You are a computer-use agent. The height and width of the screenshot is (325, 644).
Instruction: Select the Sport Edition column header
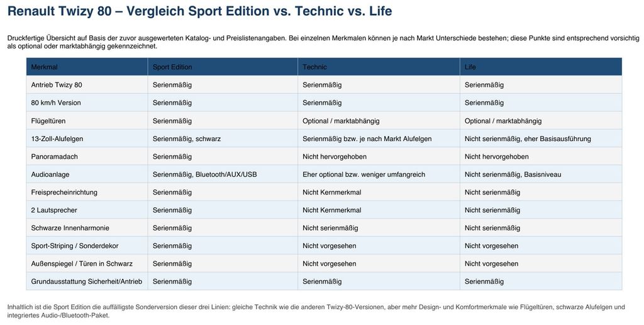coord(172,67)
